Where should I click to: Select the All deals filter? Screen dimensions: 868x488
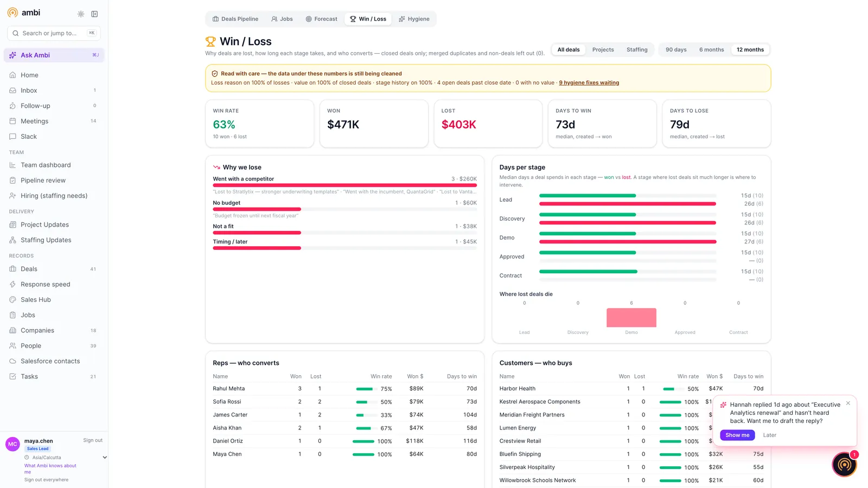click(569, 50)
